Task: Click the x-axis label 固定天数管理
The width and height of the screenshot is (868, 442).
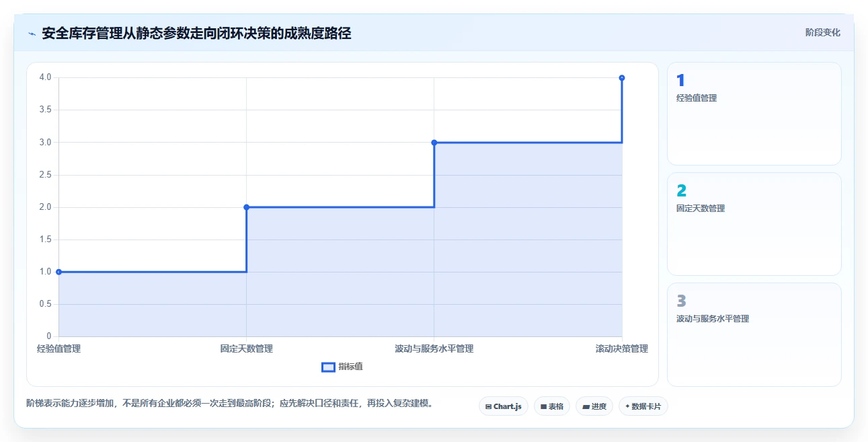Action: tap(246, 348)
